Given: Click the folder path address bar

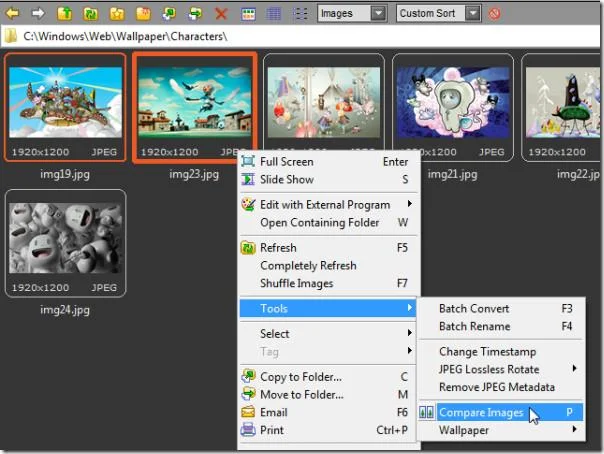Looking at the screenshot, I should (x=300, y=36).
